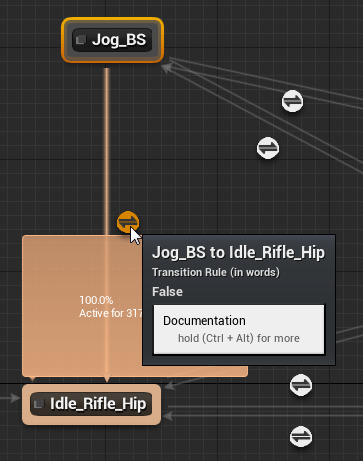The width and height of the screenshot is (363, 461).
Task: Click the Documentation box in the tooltip
Action: (239, 329)
